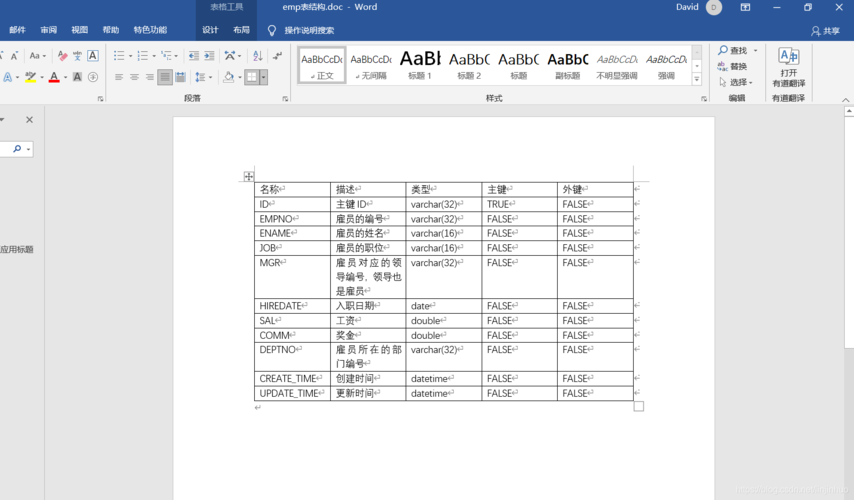Click the Character Border icon
This screenshot has width=854, height=500.
click(93, 56)
